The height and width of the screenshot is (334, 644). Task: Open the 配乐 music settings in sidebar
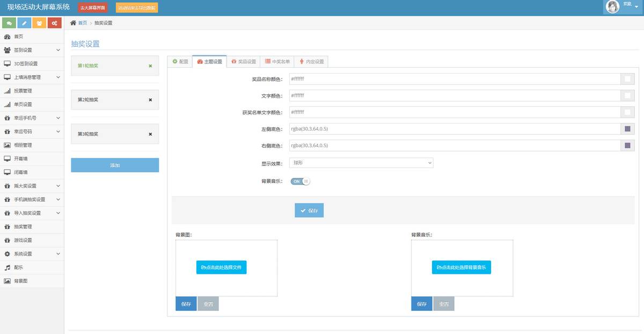[x=24, y=267]
